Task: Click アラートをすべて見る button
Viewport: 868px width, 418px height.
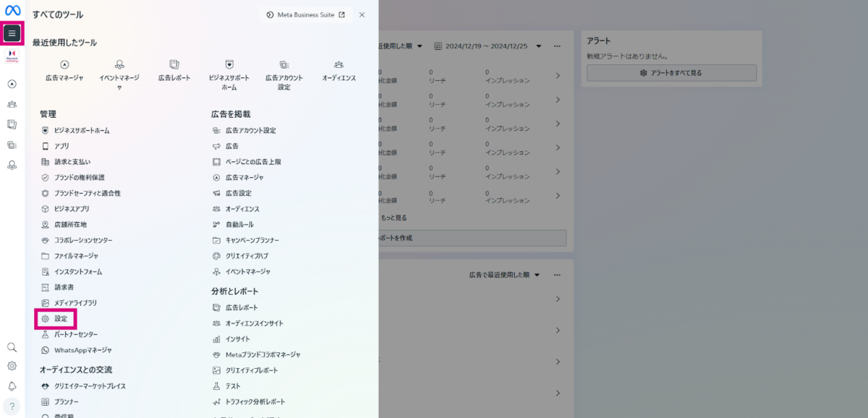Action: (x=671, y=73)
